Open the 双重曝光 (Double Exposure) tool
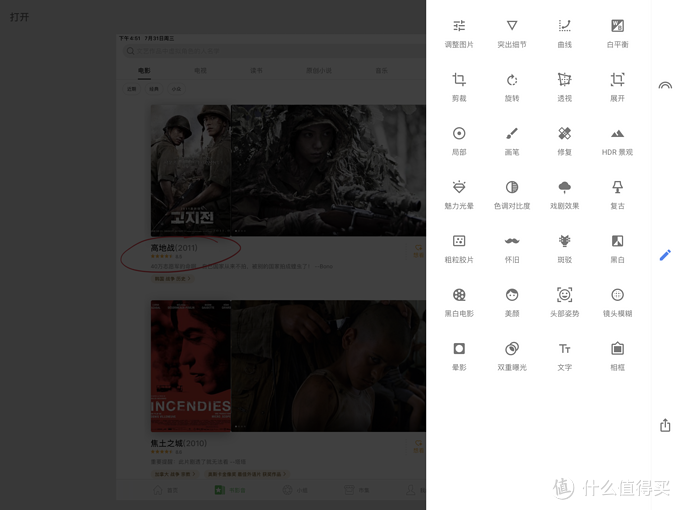The width and height of the screenshot is (680, 510). (x=512, y=356)
